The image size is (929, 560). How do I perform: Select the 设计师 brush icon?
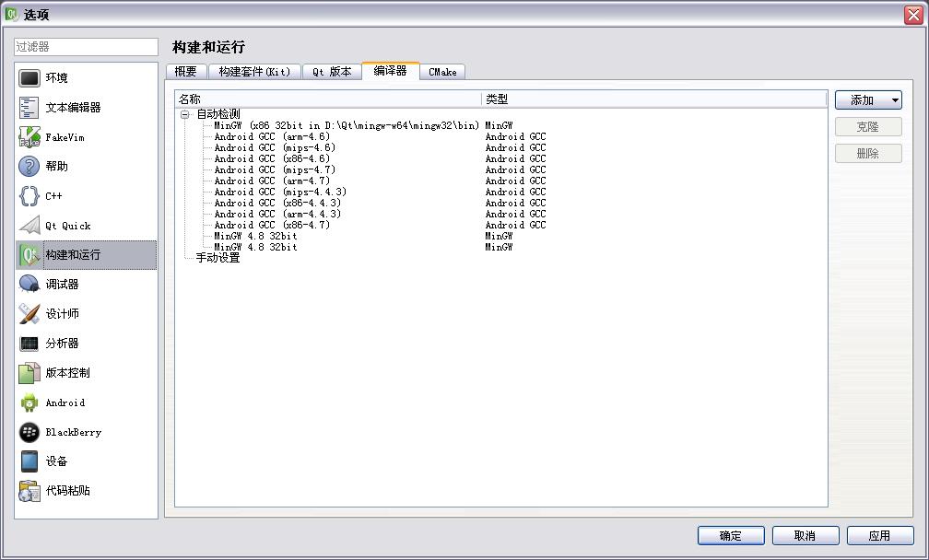click(x=29, y=314)
